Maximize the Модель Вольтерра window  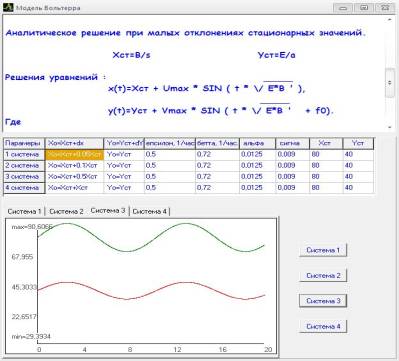point(364,7)
